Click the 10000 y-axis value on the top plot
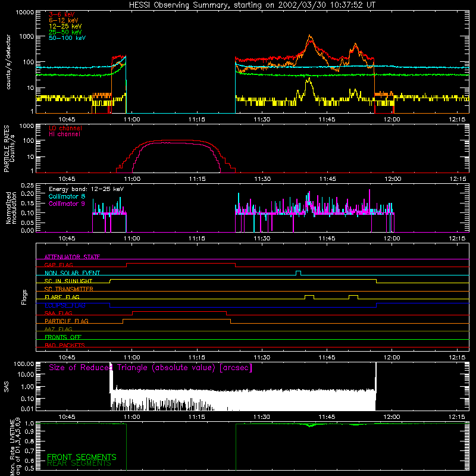Image resolution: width=476 pixels, height=476 pixels. 25,12
